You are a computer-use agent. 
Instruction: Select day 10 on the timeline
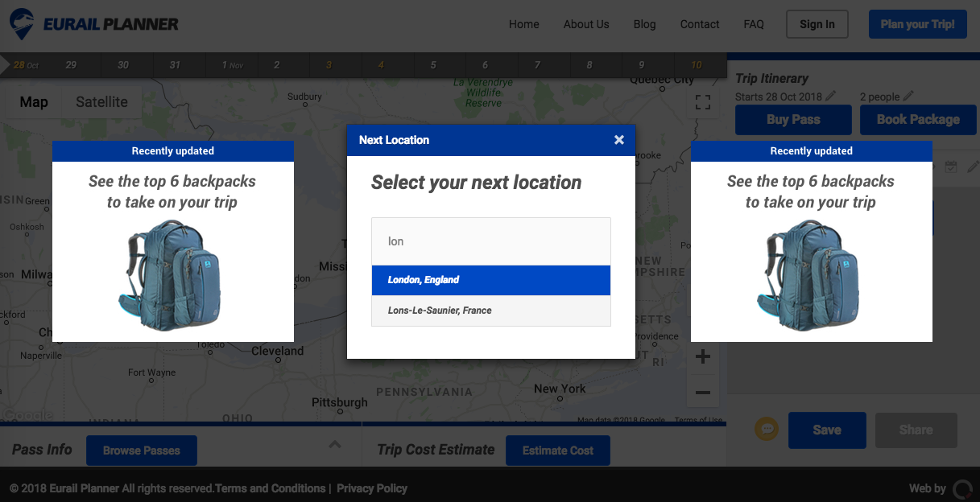click(697, 65)
